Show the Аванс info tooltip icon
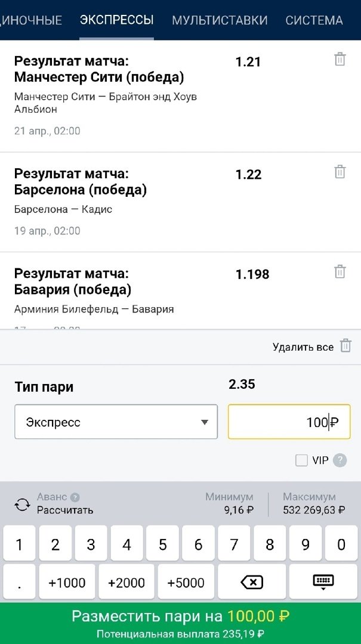Image resolution: width=361 pixels, height=644 pixels. tap(75, 497)
